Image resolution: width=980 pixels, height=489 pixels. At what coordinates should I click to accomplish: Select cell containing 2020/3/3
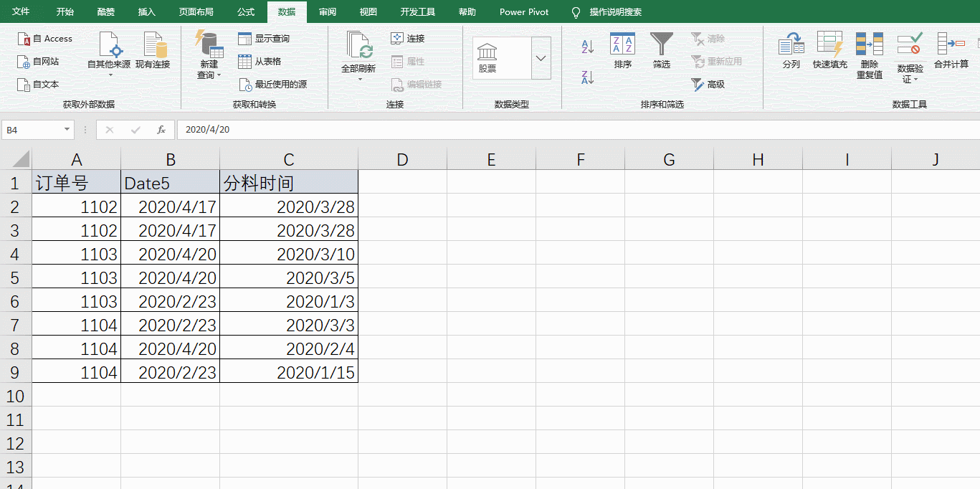(x=289, y=325)
